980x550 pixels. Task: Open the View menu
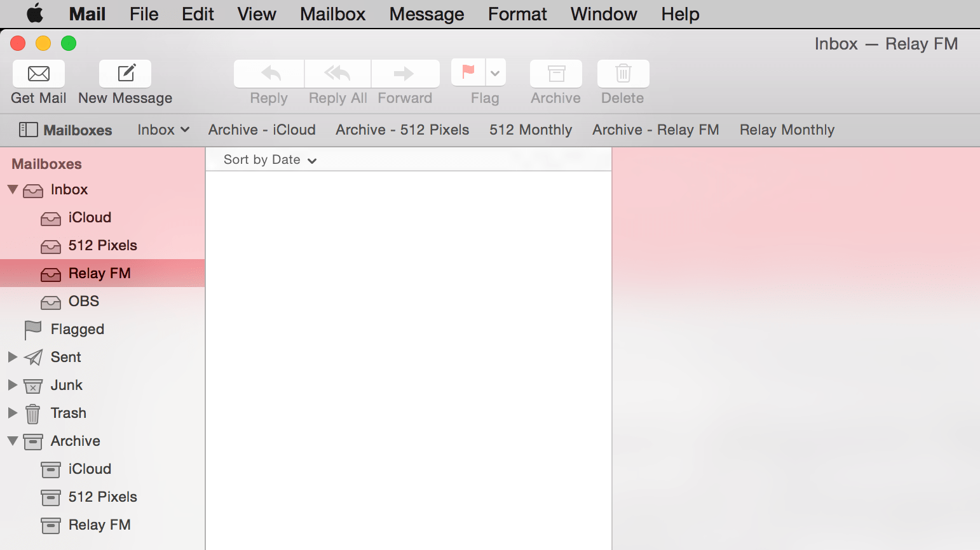(x=257, y=14)
